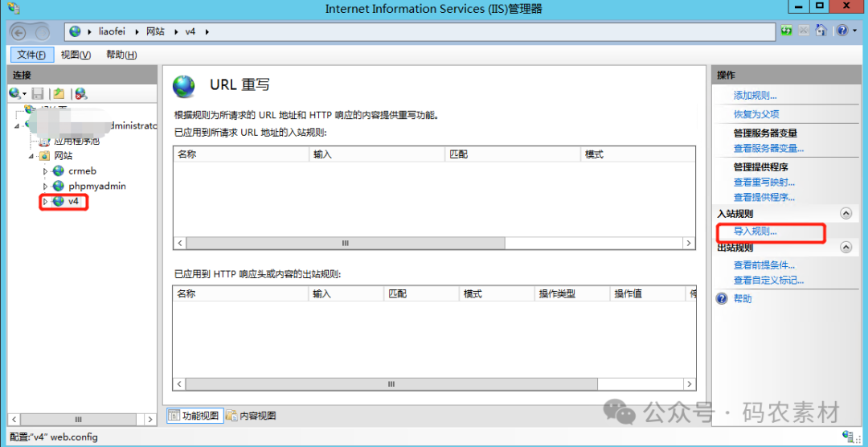
Task: Collapse the 出站规则 section chevron
Action: point(845,248)
